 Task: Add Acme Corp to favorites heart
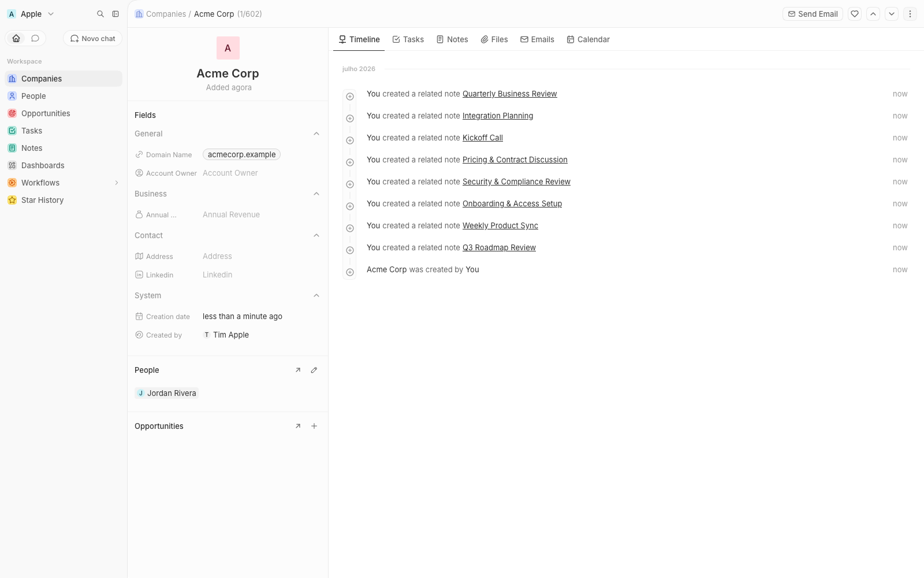click(x=855, y=14)
